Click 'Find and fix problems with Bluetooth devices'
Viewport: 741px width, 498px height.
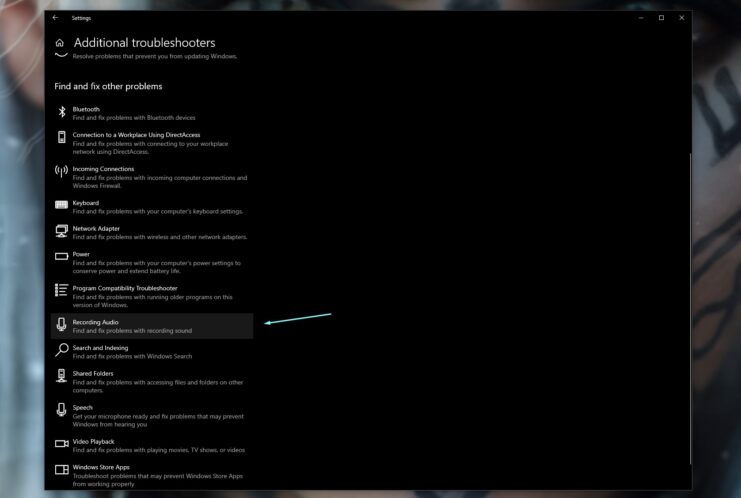(134, 118)
